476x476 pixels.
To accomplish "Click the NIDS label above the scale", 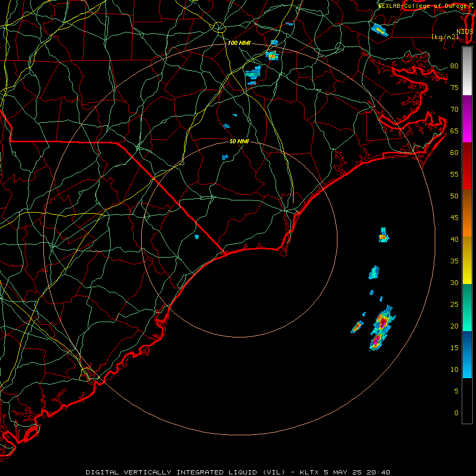I will click(465, 31).
